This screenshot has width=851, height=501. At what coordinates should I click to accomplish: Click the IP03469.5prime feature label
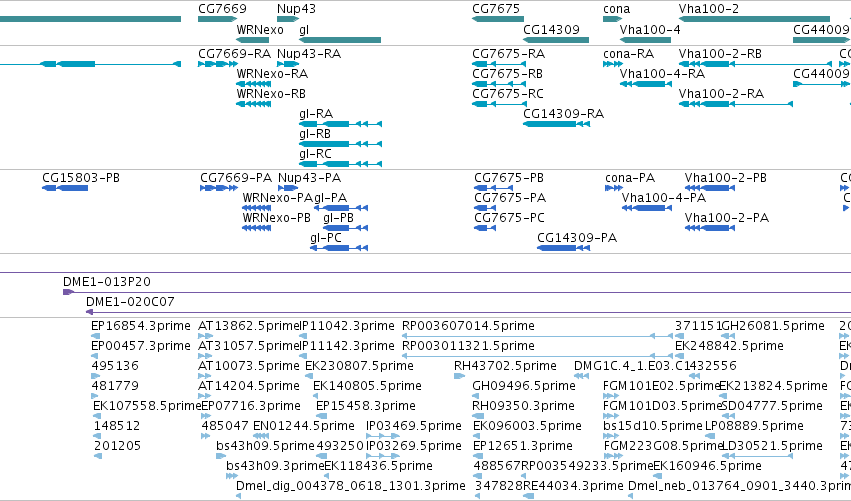coord(414,427)
